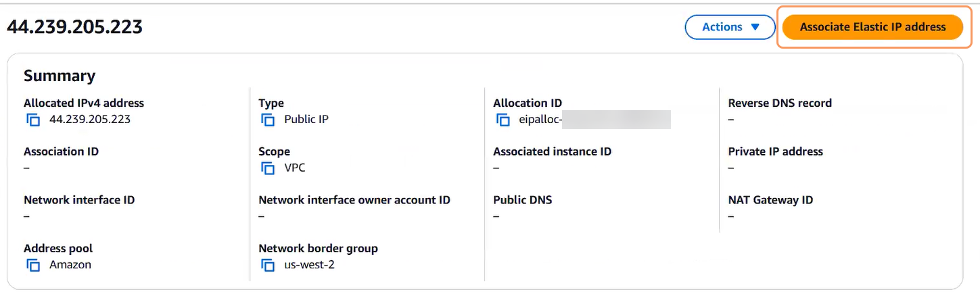Click the Public DNS field label

pyautogui.click(x=522, y=200)
